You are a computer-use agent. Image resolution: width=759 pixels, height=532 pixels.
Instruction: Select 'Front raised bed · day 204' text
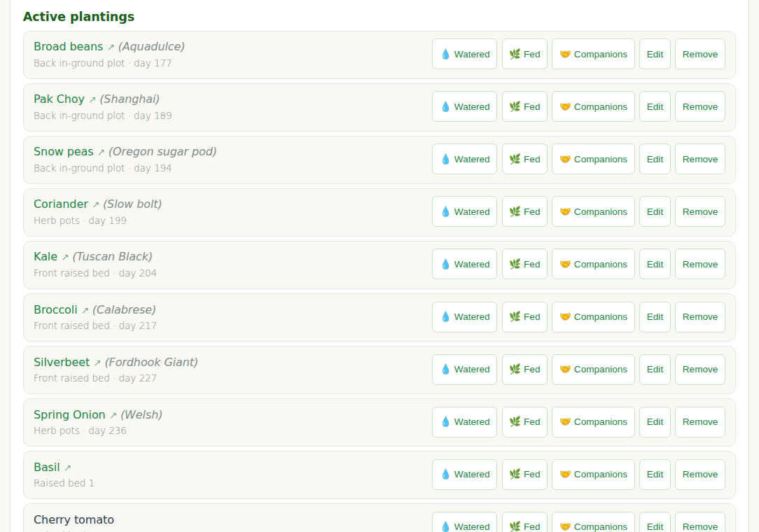click(x=95, y=273)
